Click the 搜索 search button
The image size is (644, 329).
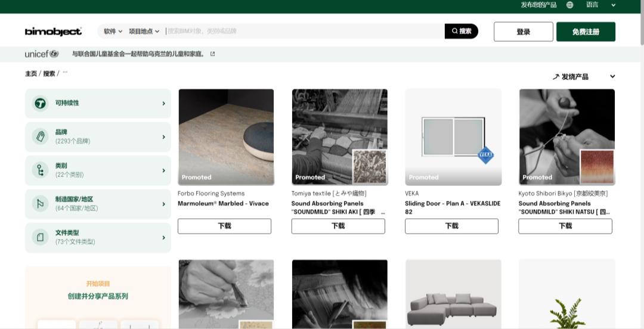(461, 31)
